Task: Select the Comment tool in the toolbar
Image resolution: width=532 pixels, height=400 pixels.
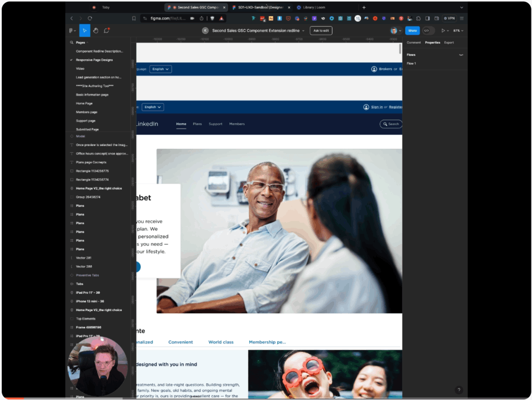Action: click(x=106, y=31)
